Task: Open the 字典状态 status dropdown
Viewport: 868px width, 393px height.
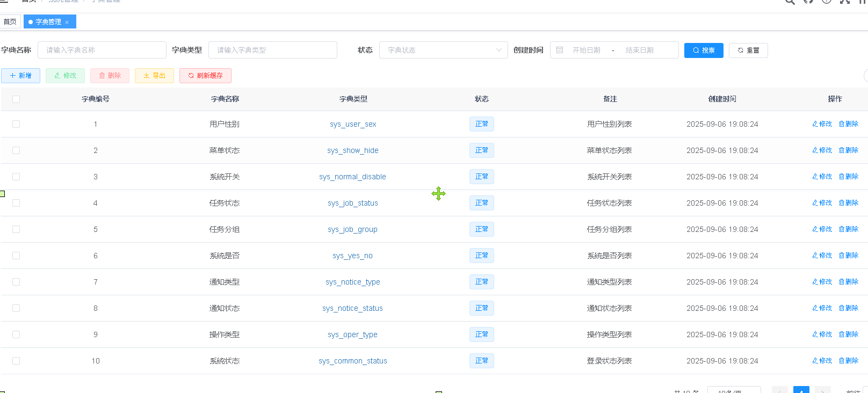Action: (x=443, y=50)
